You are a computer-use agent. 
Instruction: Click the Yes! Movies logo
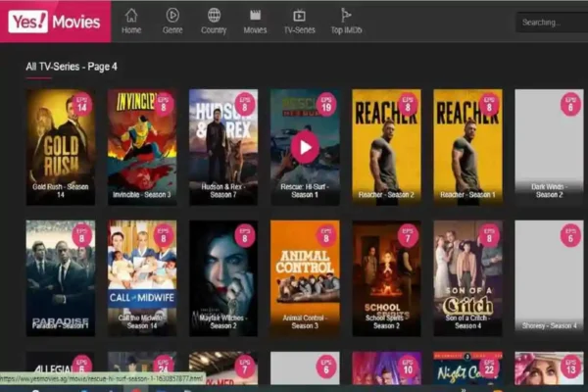tap(55, 22)
